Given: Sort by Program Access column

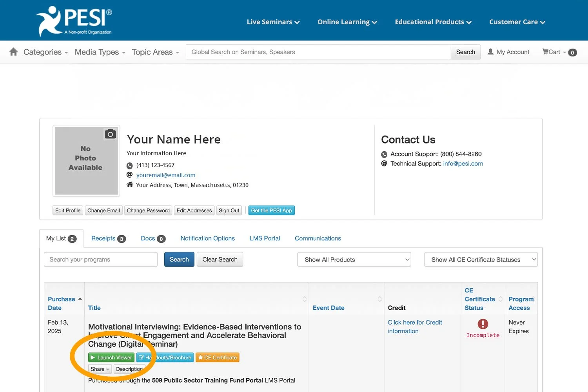Looking at the screenshot, I should [x=522, y=303].
